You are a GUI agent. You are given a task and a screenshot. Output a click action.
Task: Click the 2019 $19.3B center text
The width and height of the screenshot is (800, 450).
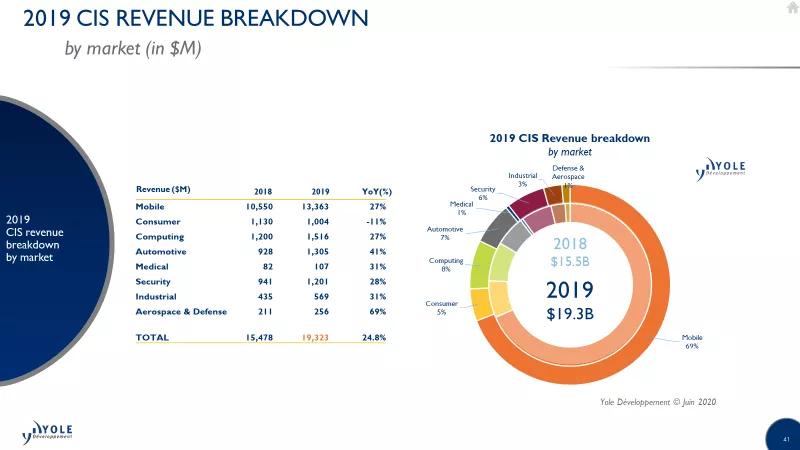[570, 301]
